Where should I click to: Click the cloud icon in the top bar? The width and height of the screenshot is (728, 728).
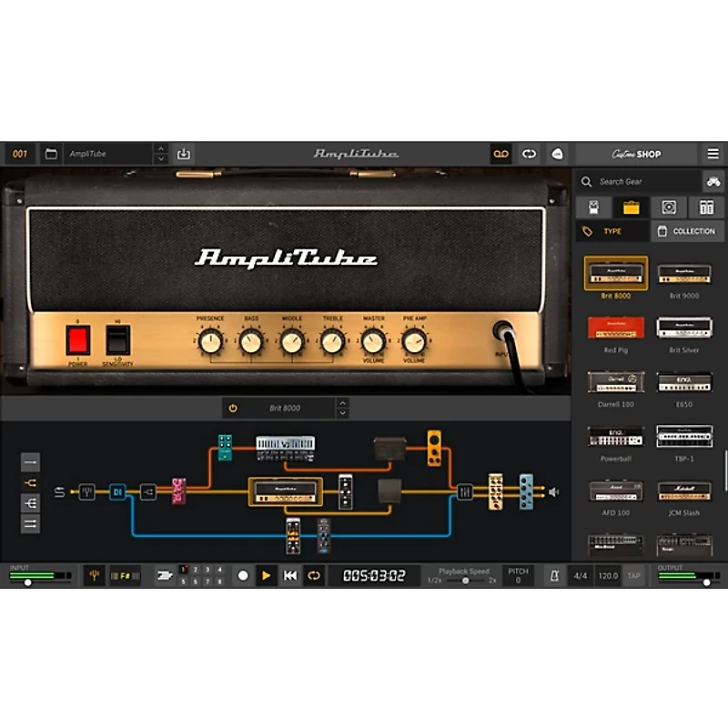(557, 154)
